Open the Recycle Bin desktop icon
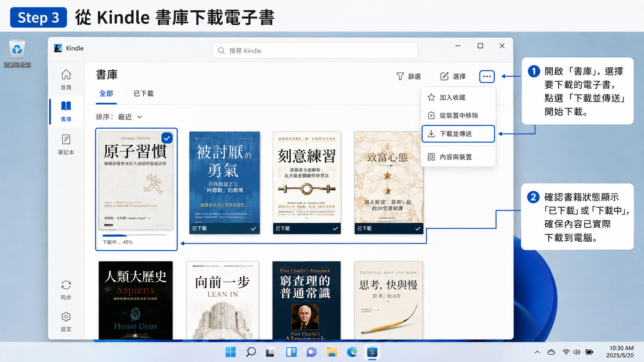Viewport: 644px width, 362px height. [17, 50]
